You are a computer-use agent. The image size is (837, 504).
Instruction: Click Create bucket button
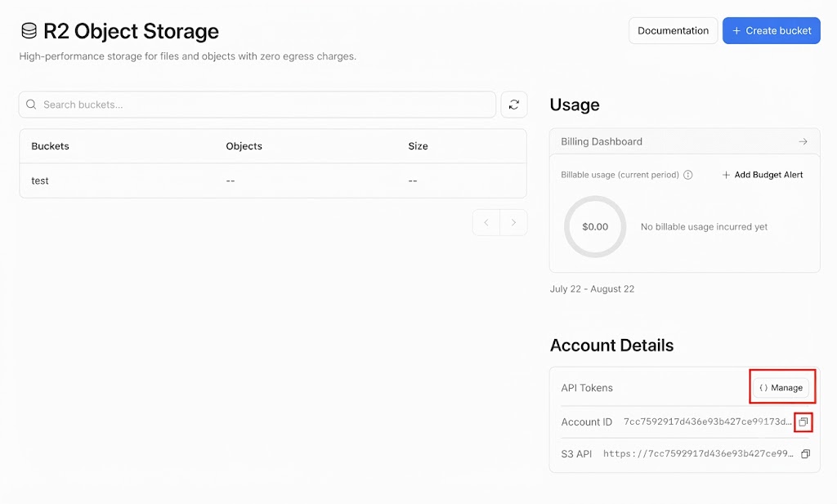point(772,31)
